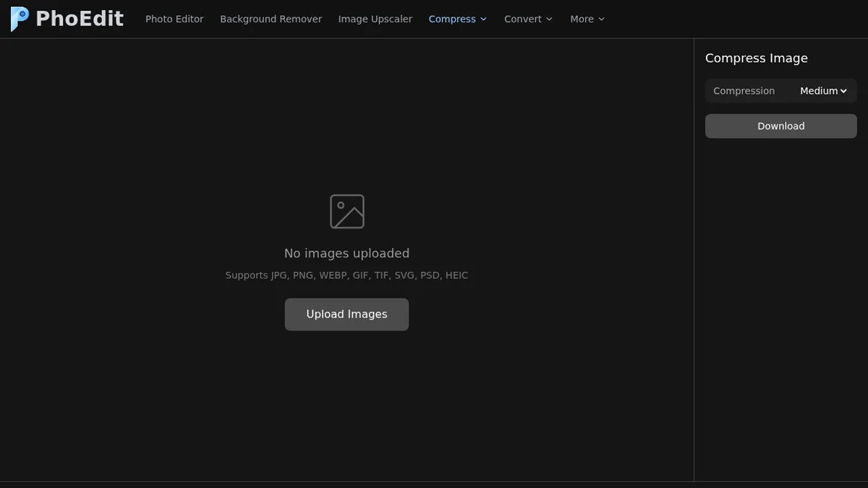Screen dimensions: 868x488
Task: Click the Upload Images button
Action: pyautogui.click(x=346, y=314)
